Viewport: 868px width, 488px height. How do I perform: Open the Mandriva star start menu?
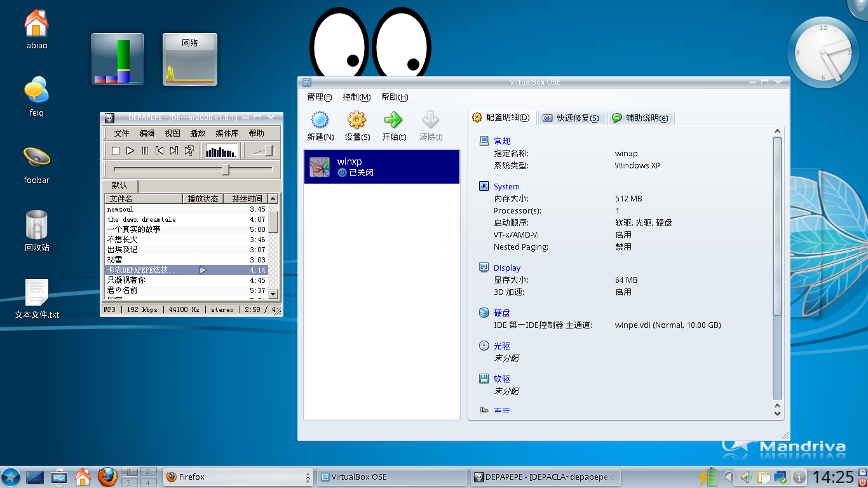[x=11, y=477]
